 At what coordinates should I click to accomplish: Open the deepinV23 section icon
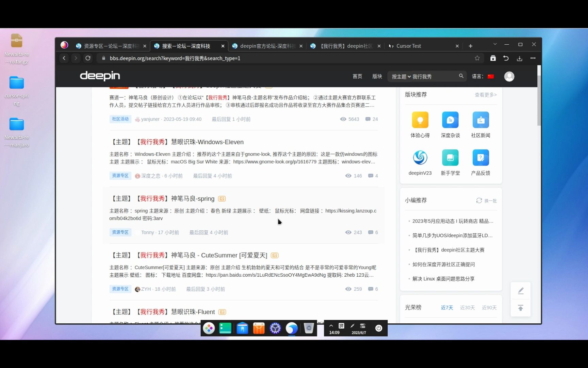(420, 157)
